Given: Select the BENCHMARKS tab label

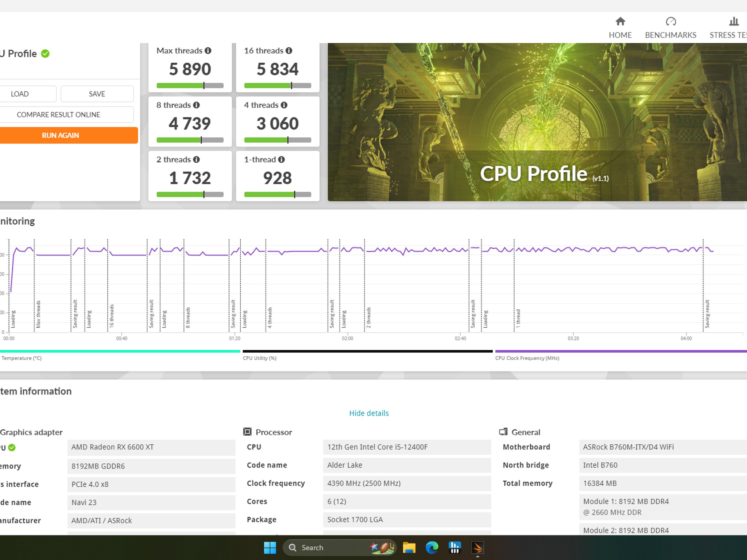Looking at the screenshot, I should pos(671,35).
